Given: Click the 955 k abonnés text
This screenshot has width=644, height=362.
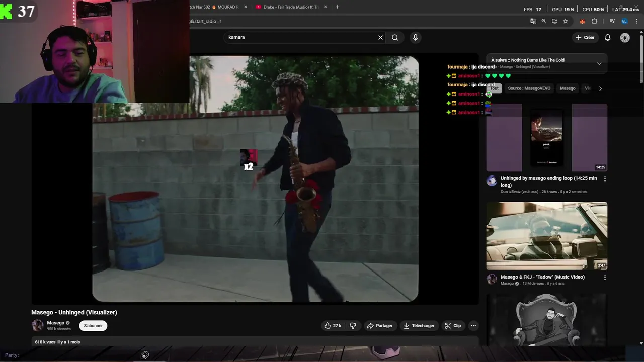Looking at the screenshot, I should [x=59, y=329].
